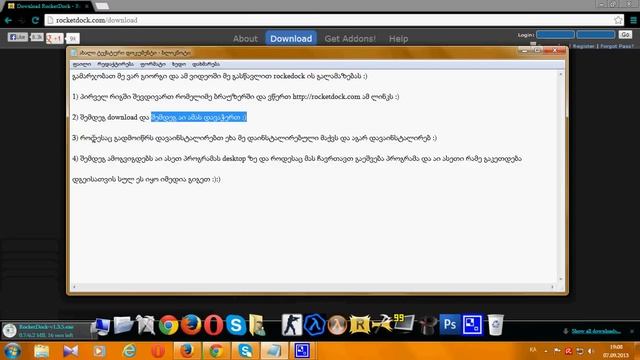Launch blue lambda Half-Life icon in dock

(x=315, y=325)
